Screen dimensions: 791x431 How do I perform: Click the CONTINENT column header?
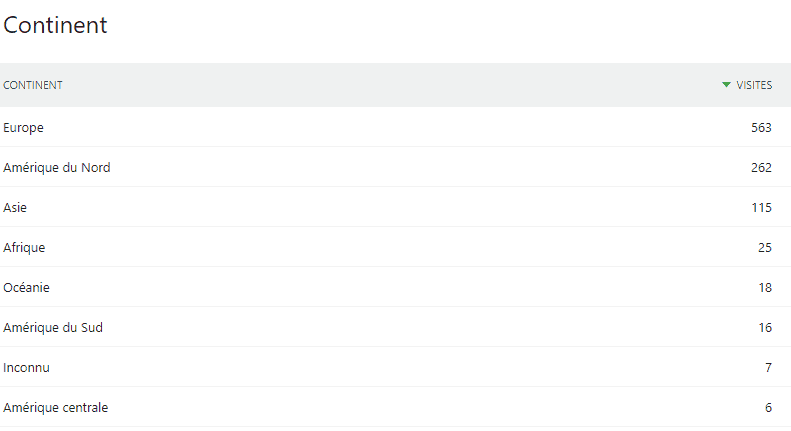(33, 85)
